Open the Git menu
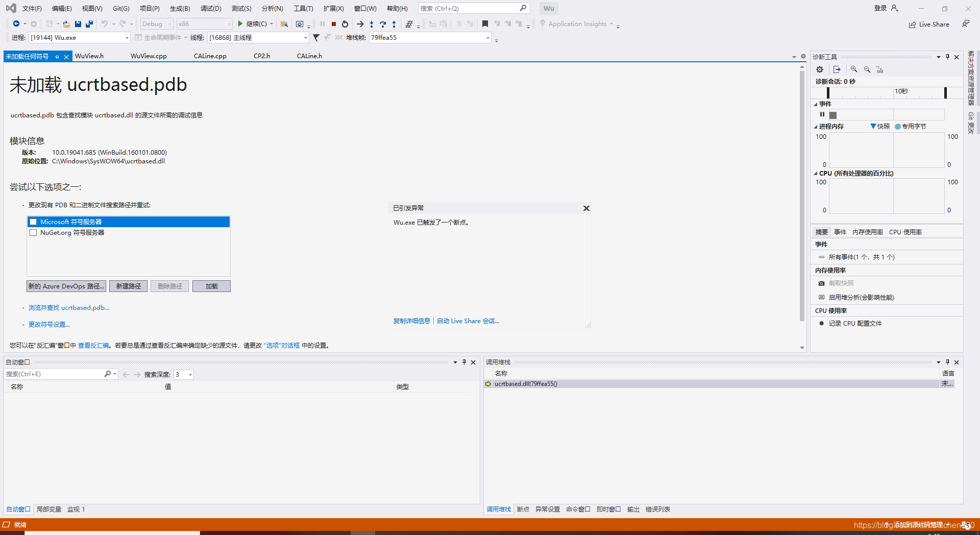Image resolution: width=980 pixels, height=535 pixels. click(121, 9)
